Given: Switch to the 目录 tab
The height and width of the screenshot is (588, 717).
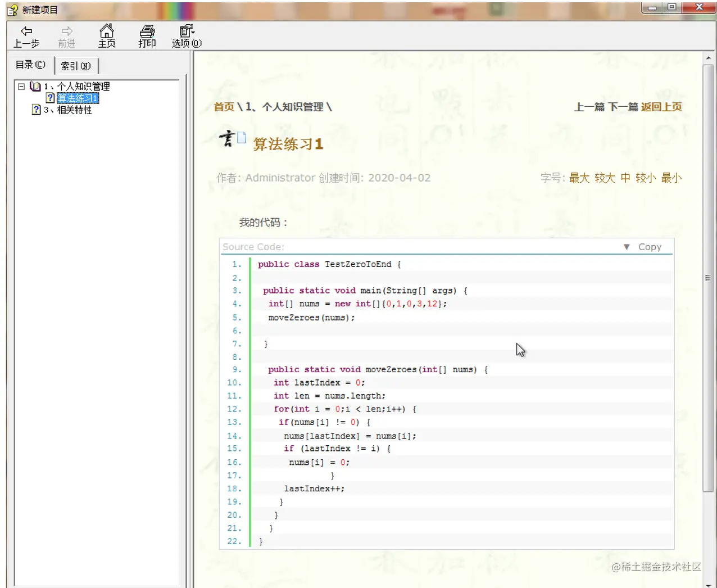Looking at the screenshot, I should tap(30, 65).
